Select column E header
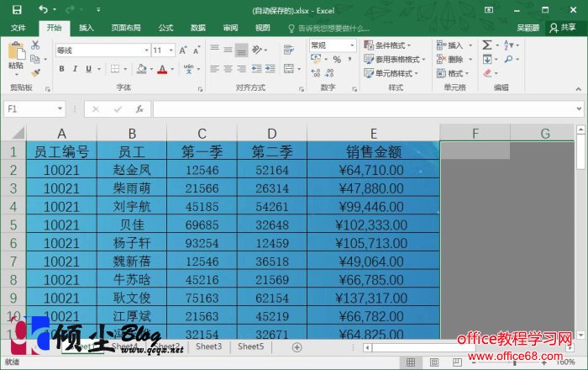This screenshot has width=588, height=370. [x=373, y=133]
